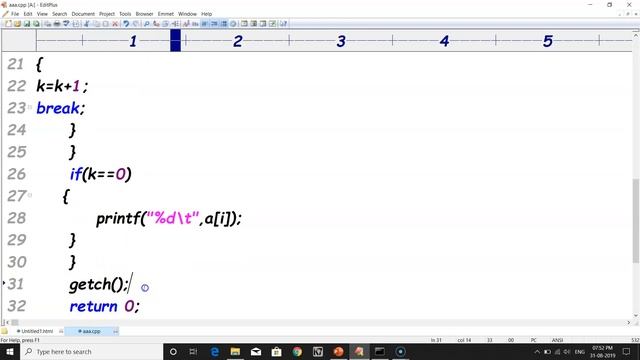Open Task View on the taskbar
The width and height of the screenshot is (640, 360).
[193, 351]
